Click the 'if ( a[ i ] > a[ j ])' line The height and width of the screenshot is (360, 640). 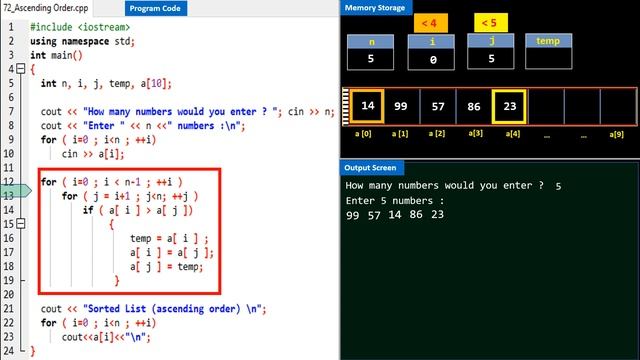click(x=138, y=211)
